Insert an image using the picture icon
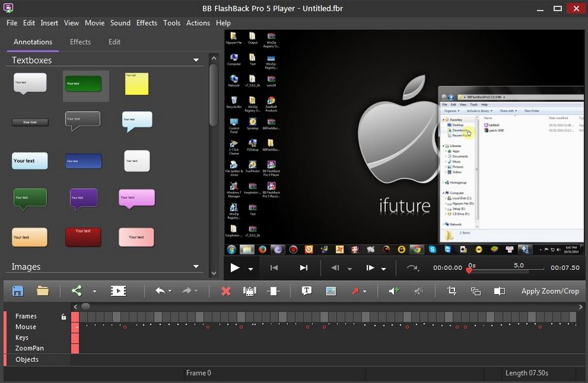588x383 pixels. tap(331, 291)
